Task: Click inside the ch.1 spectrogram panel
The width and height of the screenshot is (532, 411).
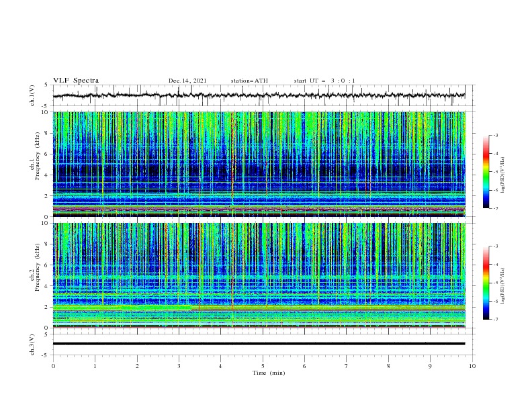Action: tap(259, 164)
